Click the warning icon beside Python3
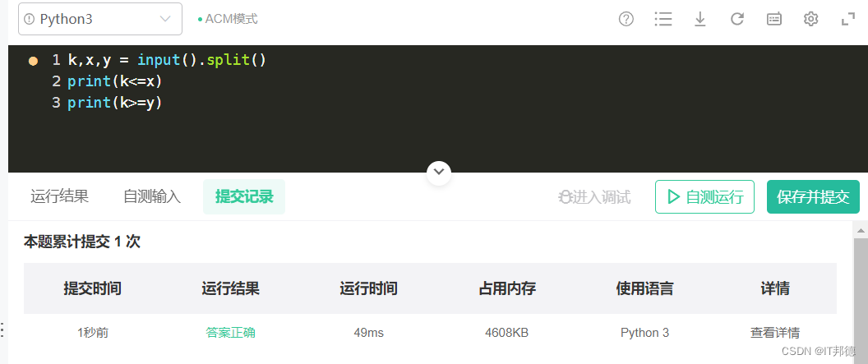This screenshot has height=364, width=868. [30, 20]
